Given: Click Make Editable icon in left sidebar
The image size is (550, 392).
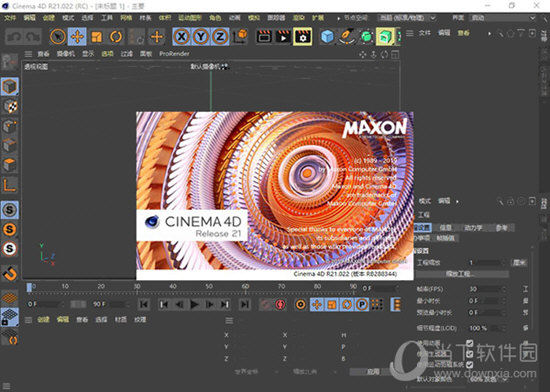Looking at the screenshot, I should 9,62.
